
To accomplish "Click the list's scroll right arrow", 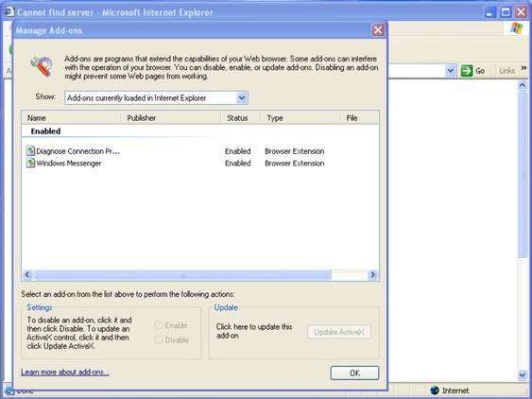I will click(x=373, y=275).
